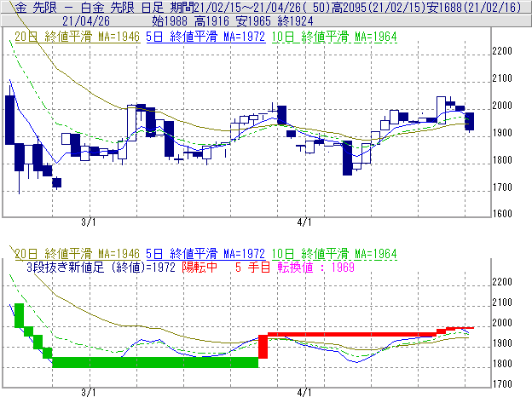The image size is (532, 403).
Task: Click the period text 期間21/02/15〜21/04/26
Action: pos(235,8)
